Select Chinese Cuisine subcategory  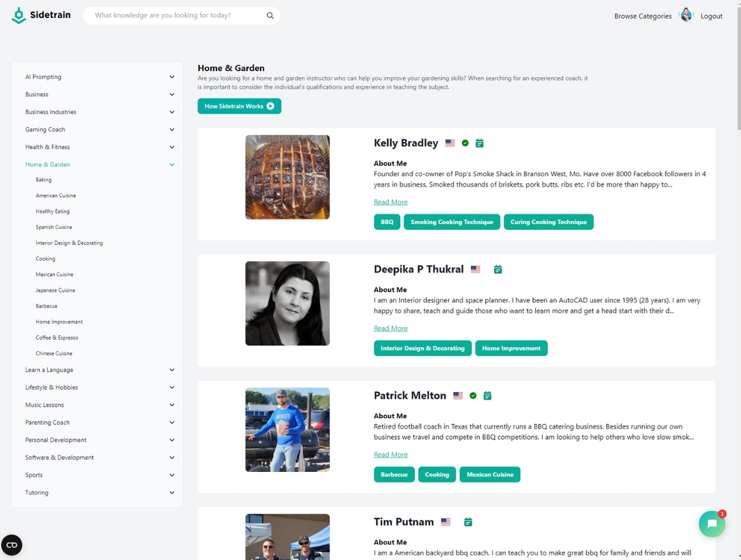click(x=54, y=353)
